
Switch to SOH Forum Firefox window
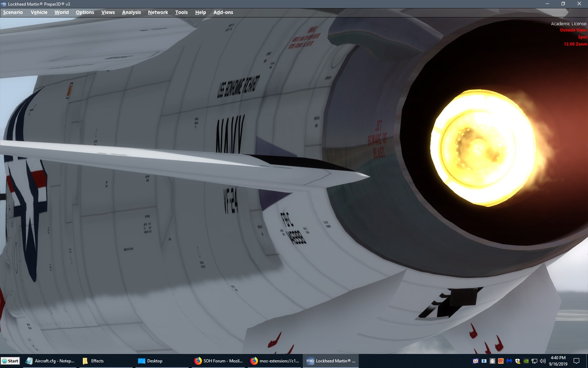pos(219,361)
